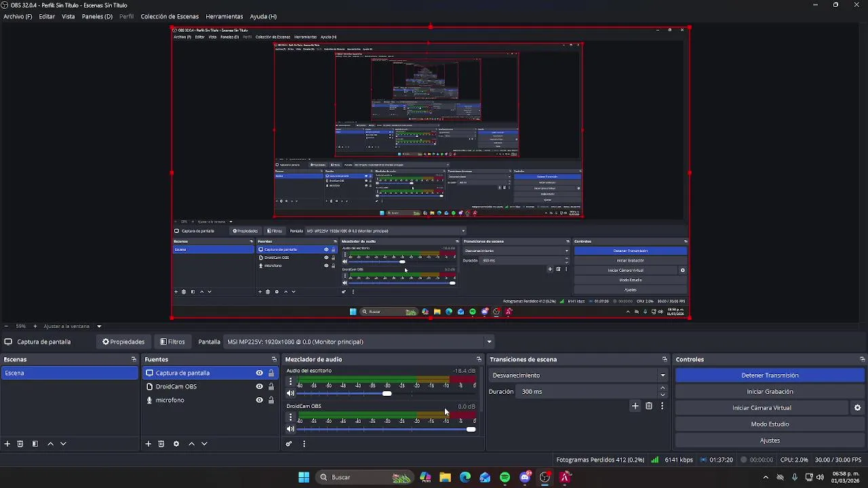Decrease transition duration with down arrow
The image size is (868, 488).
(x=663, y=394)
